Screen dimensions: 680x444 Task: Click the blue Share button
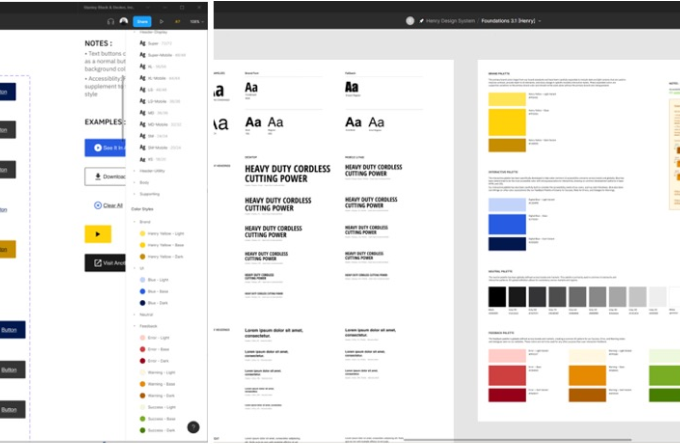(142, 20)
